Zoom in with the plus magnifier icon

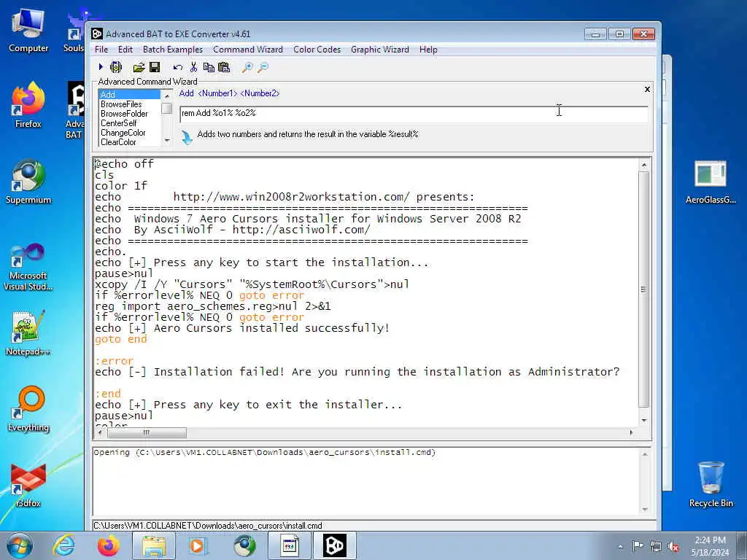pos(247,67)
